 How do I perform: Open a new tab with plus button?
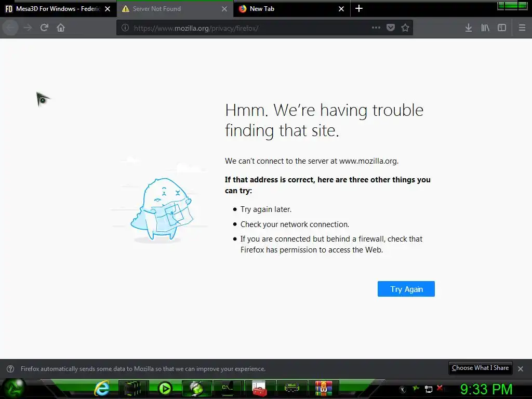[x=359, y=8]
